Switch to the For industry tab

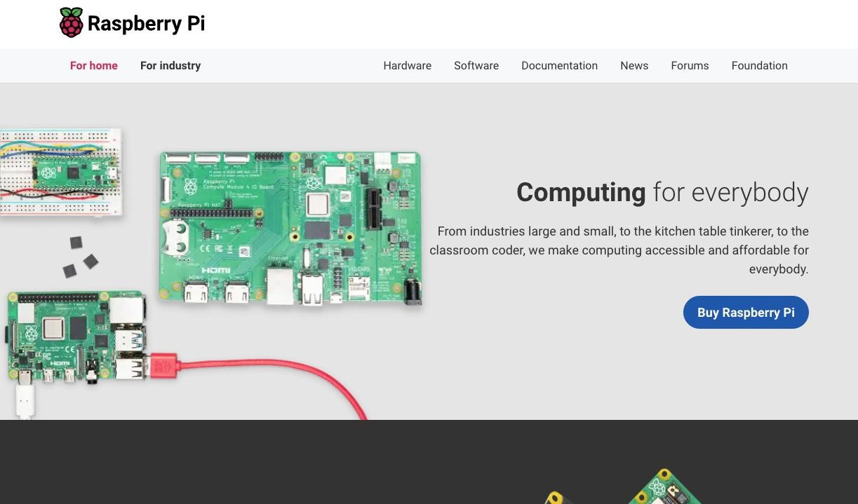[x=170, y=66]
